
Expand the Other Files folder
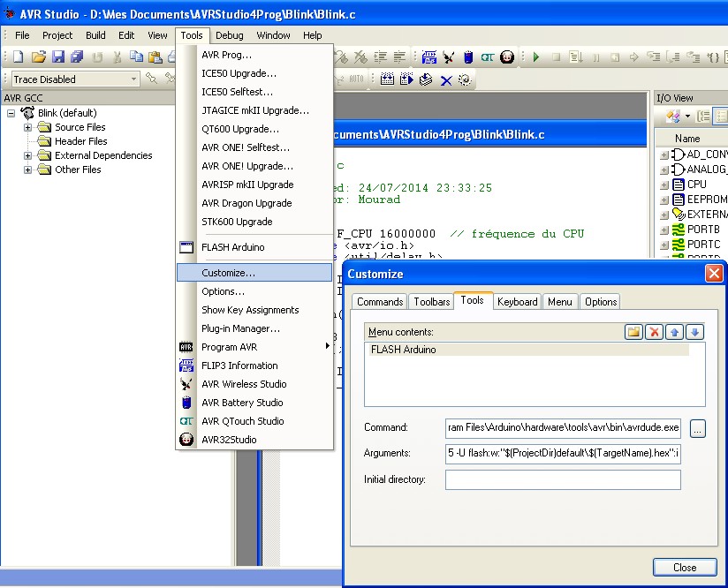28,170
